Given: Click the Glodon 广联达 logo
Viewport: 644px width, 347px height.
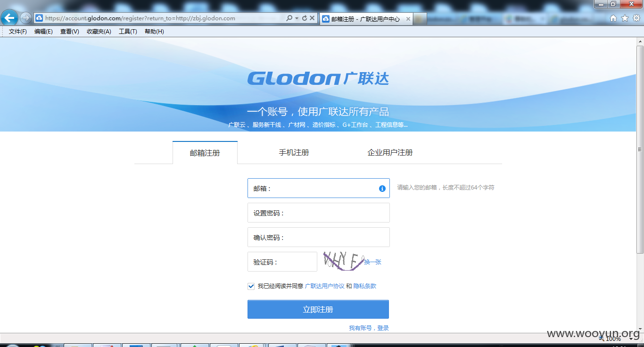Looking at the screenshot, I should (318, 78).
